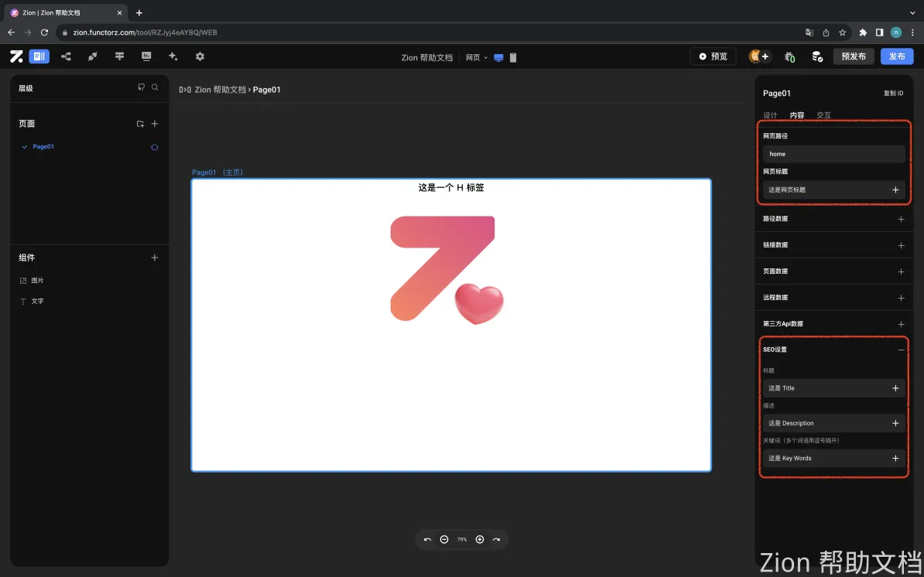Image resolution: width=924 pixels, height=577 pixels.
Task: Click the 发布 publish button
Action: click(x=897, y=56)
